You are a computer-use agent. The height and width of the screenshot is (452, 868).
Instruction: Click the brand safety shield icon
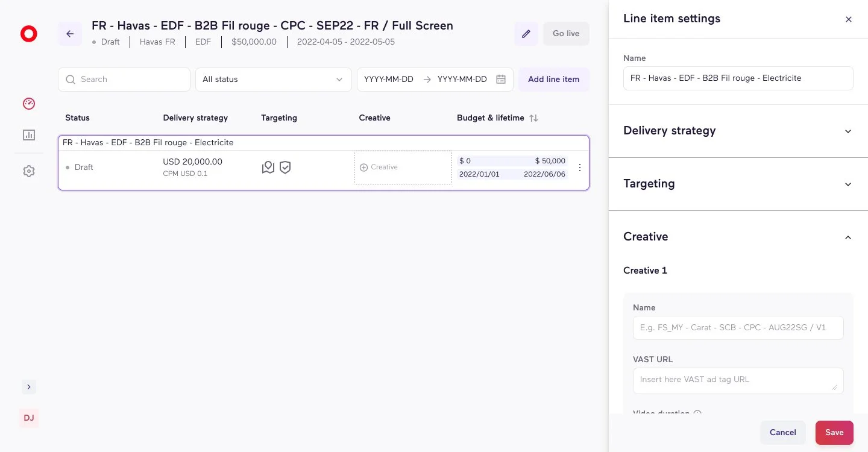tap(285, 168)
